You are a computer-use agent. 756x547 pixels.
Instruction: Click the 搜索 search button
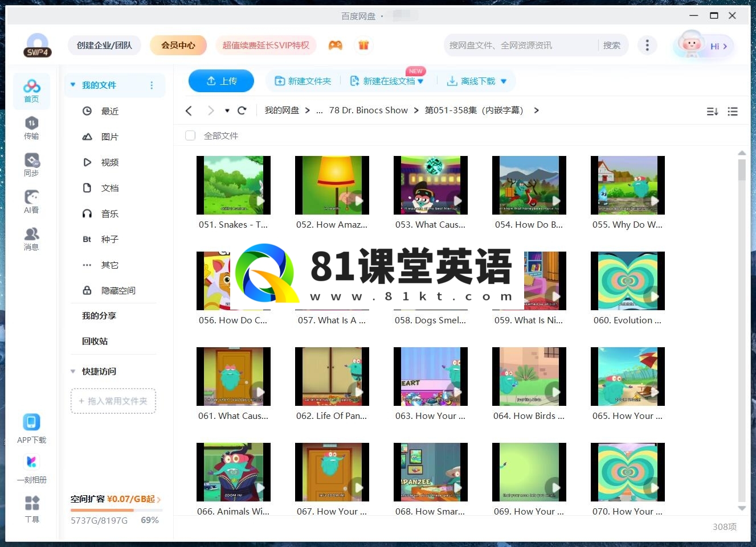click(612, 46)
